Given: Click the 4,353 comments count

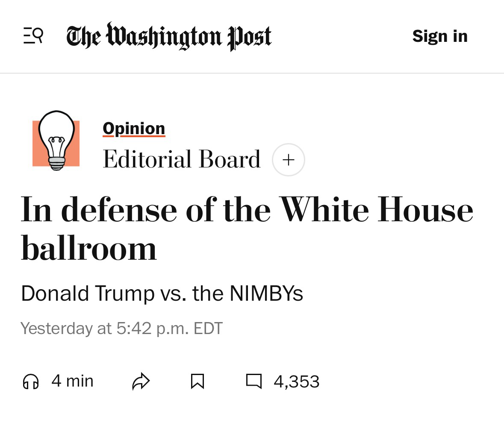Looking at the screenshot, I should pos(297,381).
